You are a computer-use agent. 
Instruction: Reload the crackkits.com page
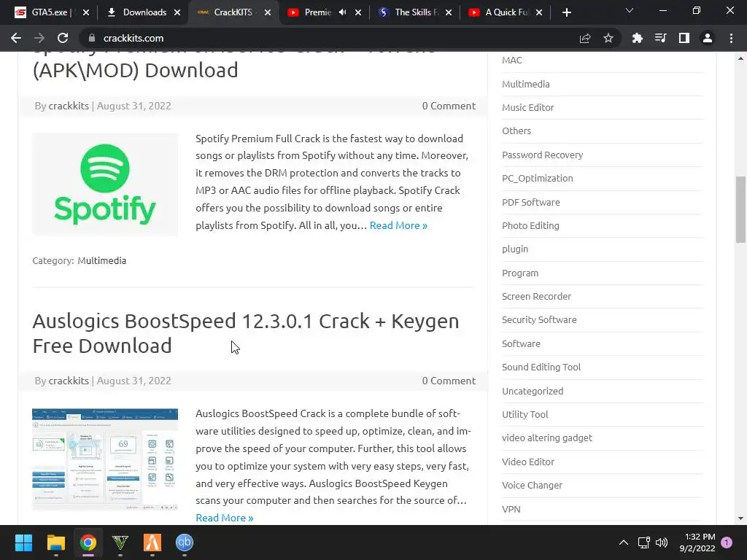pos(63,38)
